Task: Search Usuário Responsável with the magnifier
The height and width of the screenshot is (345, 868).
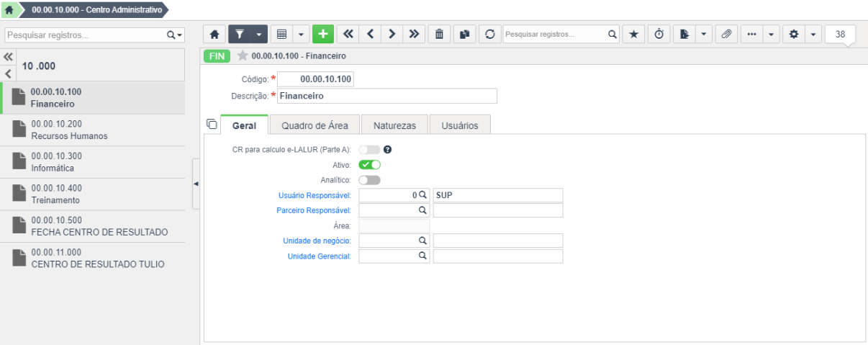Action: coord(424,195)
